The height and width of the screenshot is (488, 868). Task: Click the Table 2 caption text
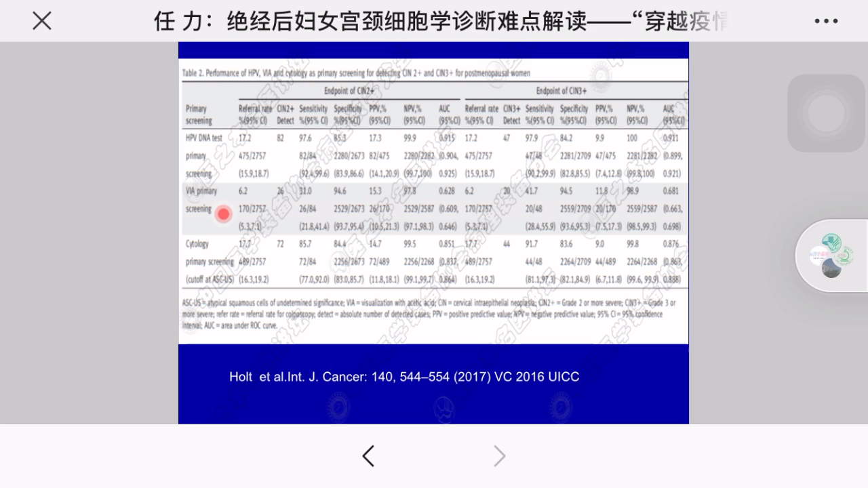point(356,73)
